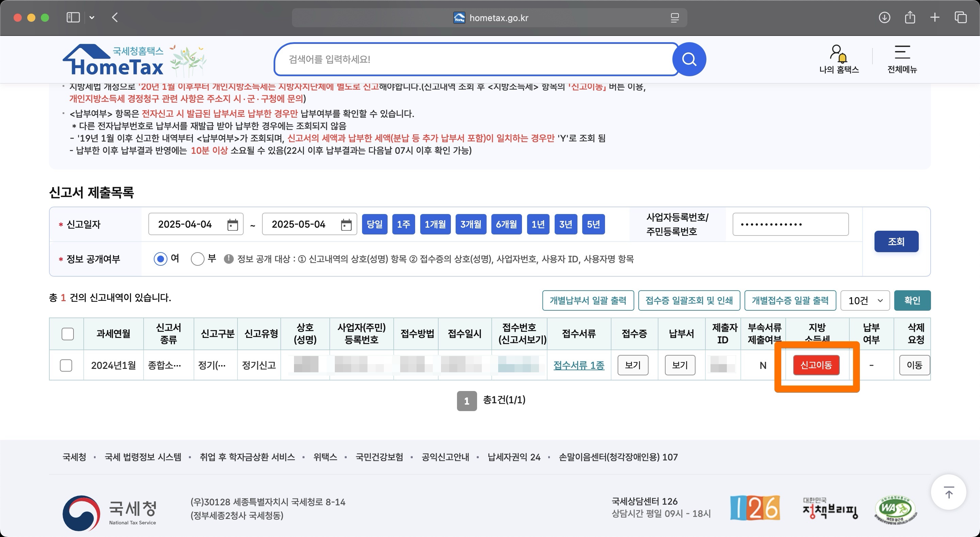Expand Safari sidebar chevron dropdown
This screenshot has width=980, height=537.
coord(92,17)
